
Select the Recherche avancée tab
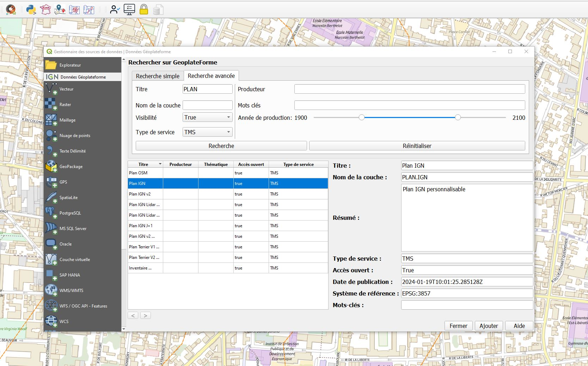[x=211, y=76]
